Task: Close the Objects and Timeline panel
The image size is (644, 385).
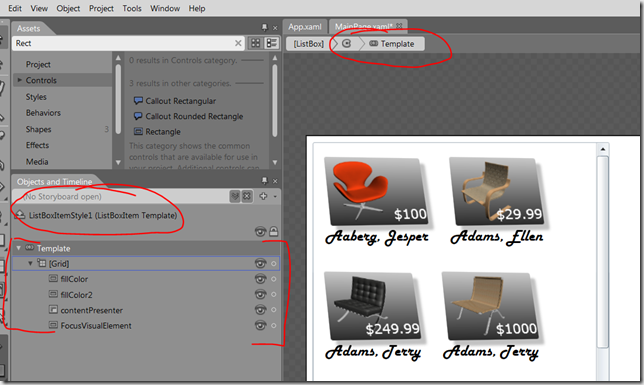Action: [275, 181]
